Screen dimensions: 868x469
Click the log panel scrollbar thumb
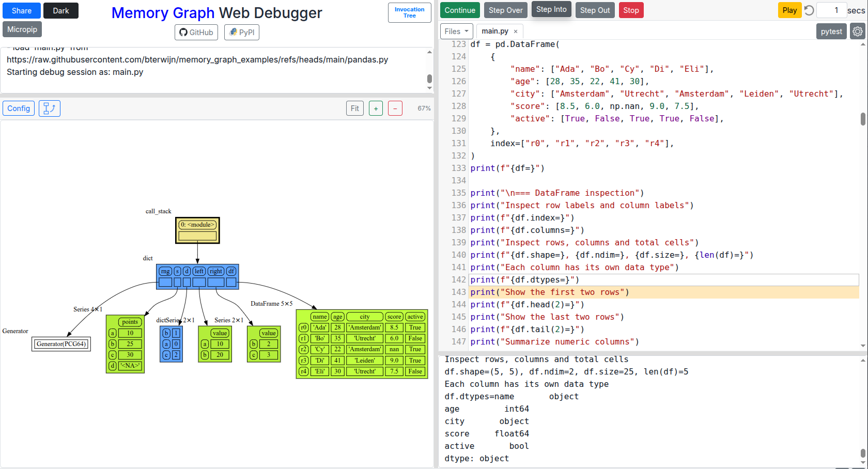429,79
